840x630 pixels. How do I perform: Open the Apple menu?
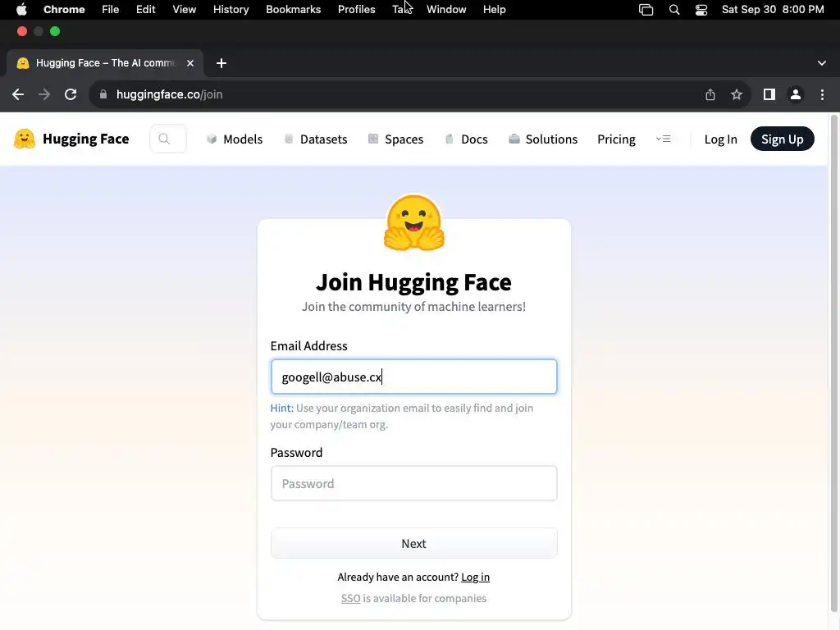(21, 10)
